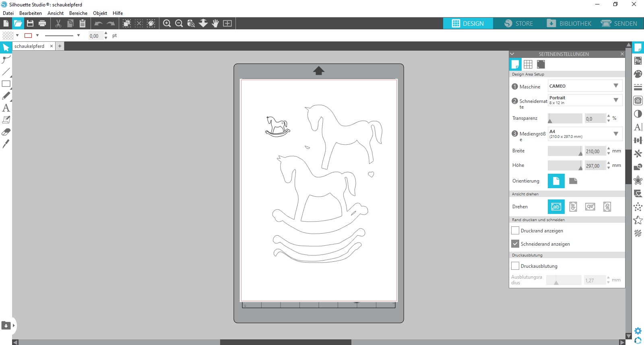Select the Text tool
644x345 pixels.
6,108
